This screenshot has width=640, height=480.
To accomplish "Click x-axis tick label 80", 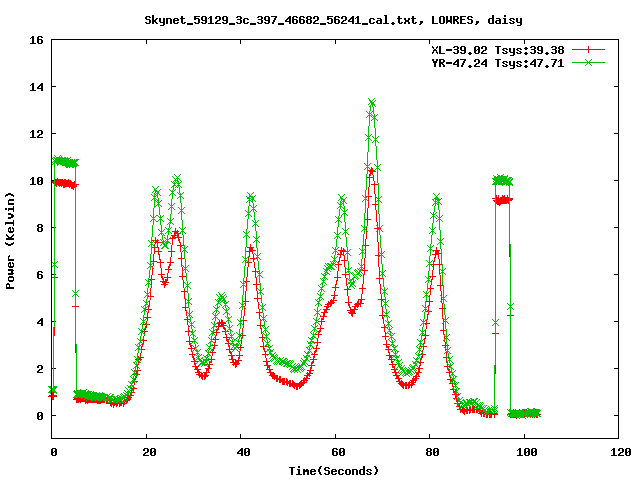I will tap(432, 452).
